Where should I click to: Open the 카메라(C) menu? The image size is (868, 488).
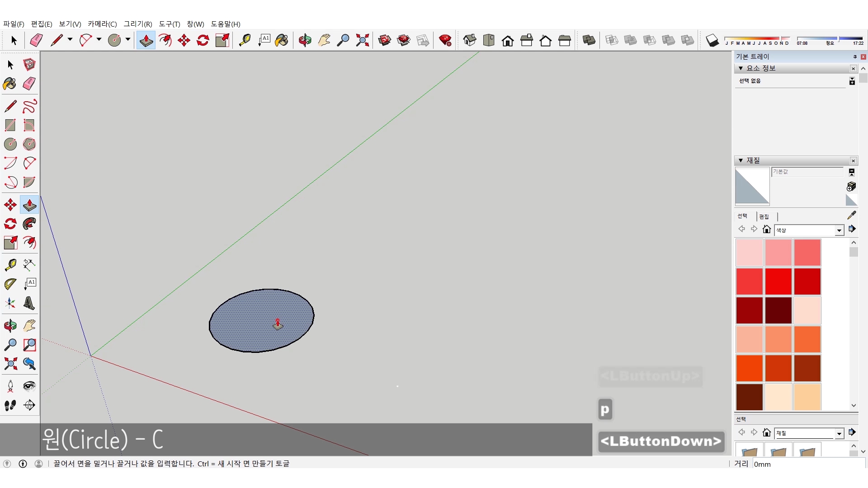[102, 24]
